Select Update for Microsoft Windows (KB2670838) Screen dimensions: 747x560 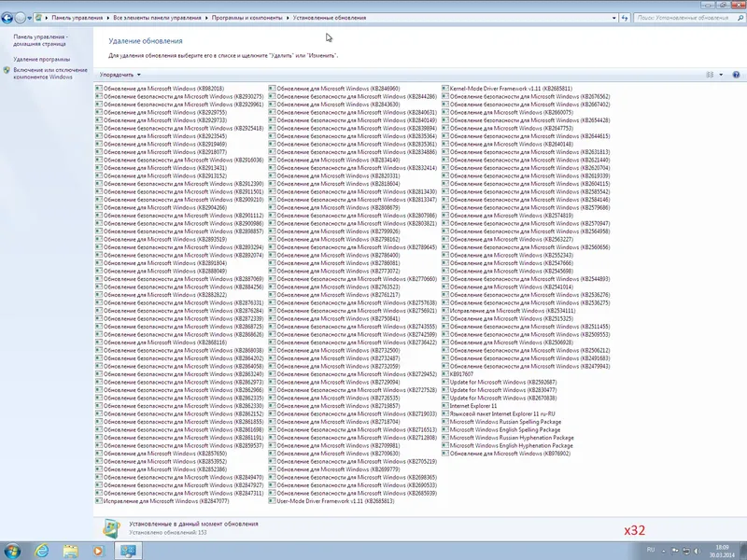pos(503,398)
